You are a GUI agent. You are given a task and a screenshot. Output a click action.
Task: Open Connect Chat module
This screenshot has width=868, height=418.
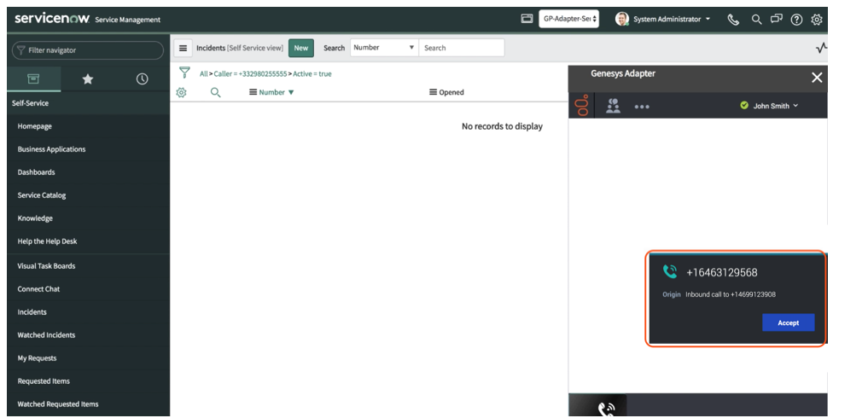tap(38, 289)
